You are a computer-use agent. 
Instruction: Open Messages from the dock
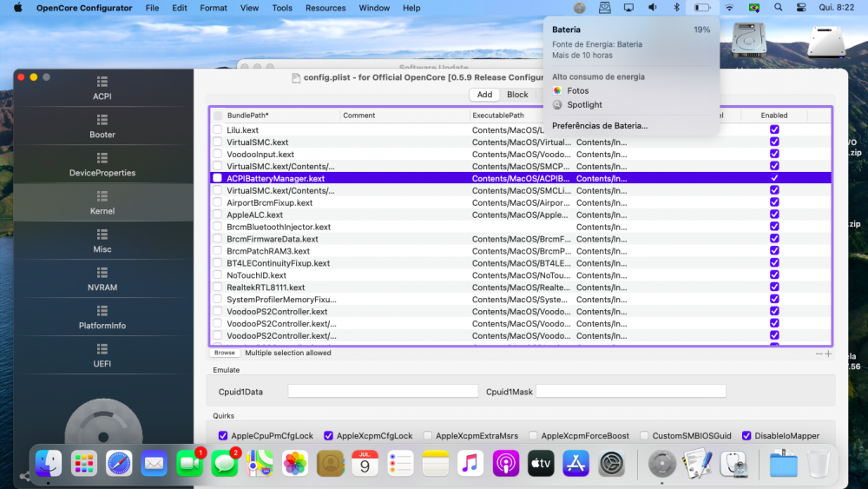(x=224, y=464)
